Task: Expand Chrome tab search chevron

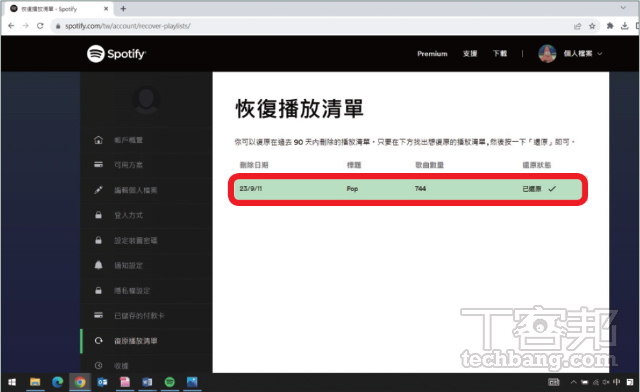Action: (x=623, y=8)
